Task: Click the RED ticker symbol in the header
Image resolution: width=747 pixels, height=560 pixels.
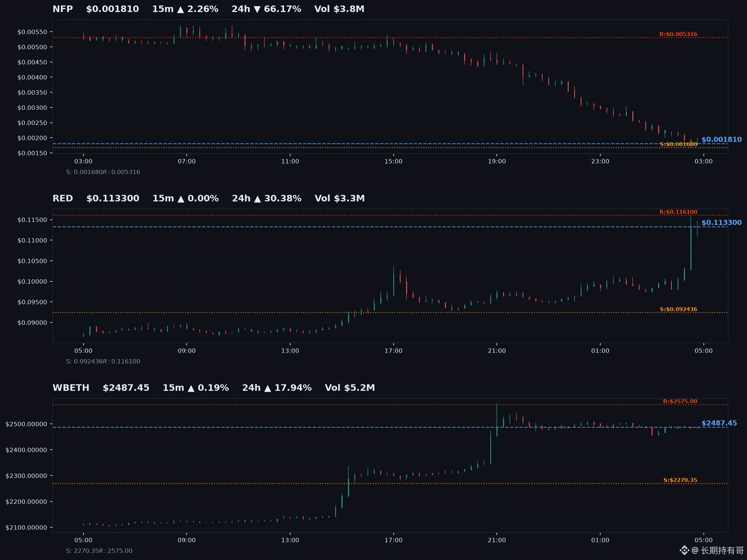Action: coord(63,199)
